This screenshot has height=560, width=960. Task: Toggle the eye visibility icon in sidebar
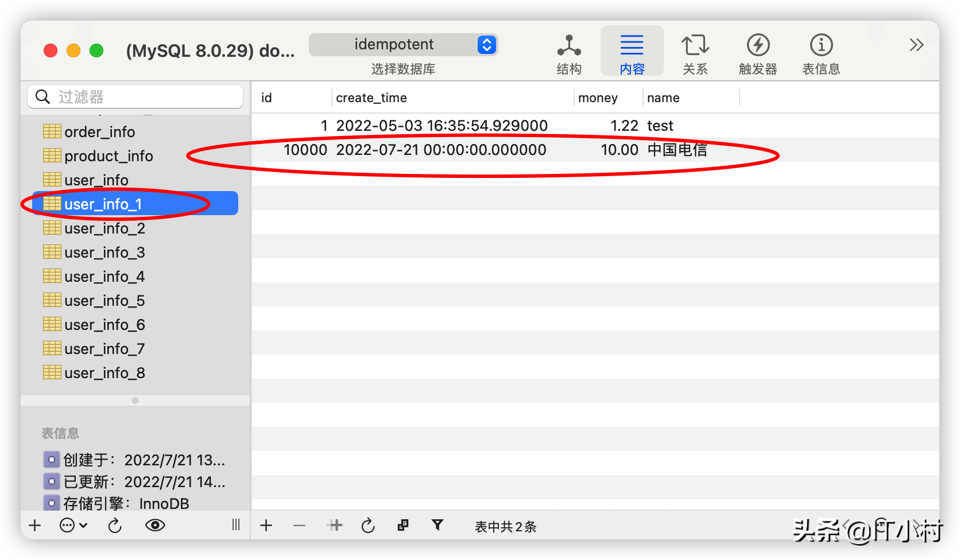click(x=155, y=525)
